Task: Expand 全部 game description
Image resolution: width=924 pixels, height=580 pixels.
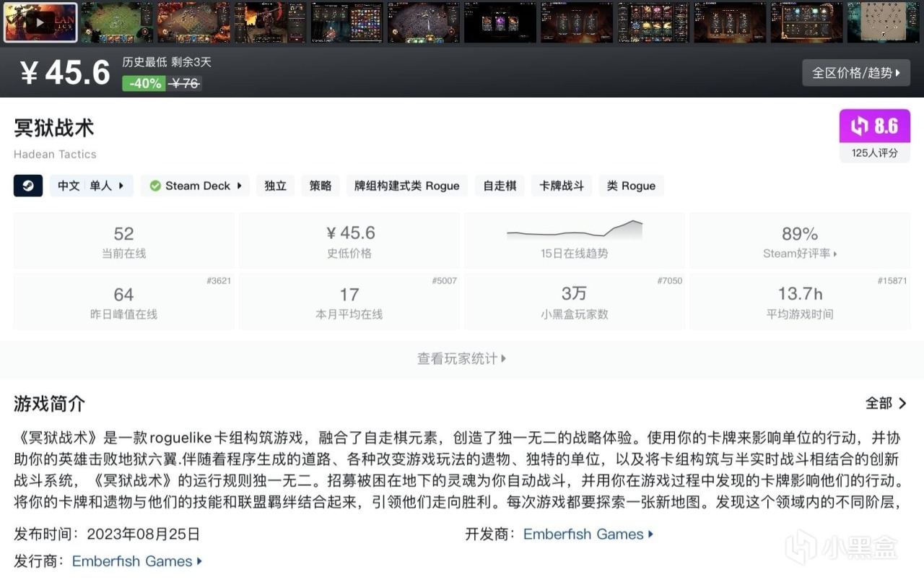Action: pos(886,403)
